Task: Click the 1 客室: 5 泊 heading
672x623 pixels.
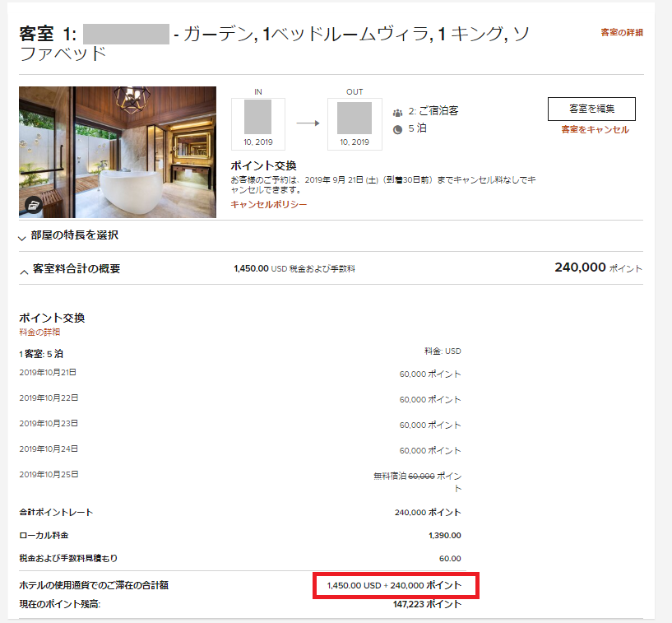Action: [x=40, y=354]
